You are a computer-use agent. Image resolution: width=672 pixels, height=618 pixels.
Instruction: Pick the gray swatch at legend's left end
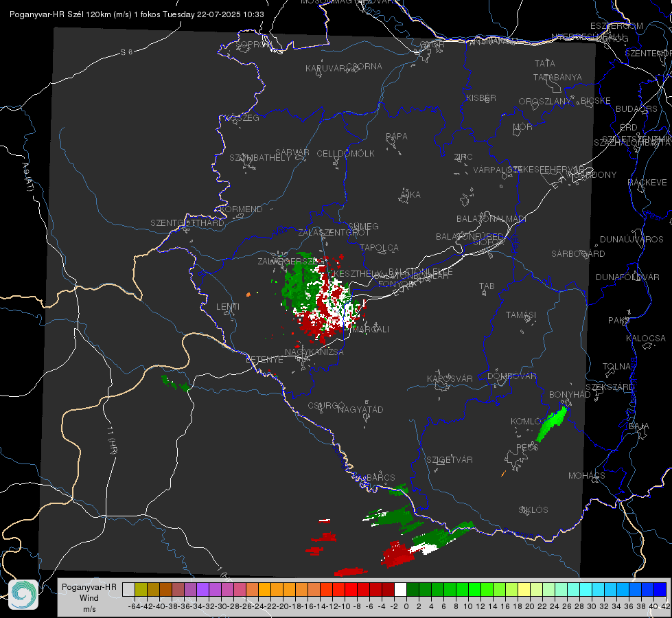tap(128, 589)
